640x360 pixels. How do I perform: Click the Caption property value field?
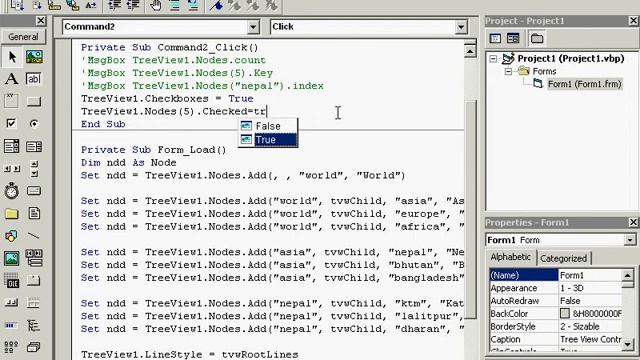pos(590,339)
